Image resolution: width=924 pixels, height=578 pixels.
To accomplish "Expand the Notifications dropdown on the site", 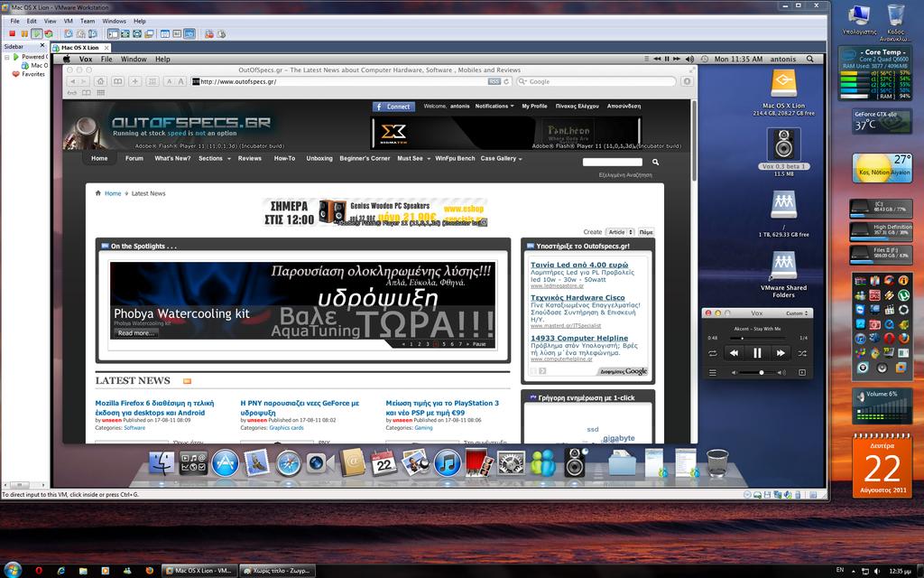I will pyautogui.click(x=494, y=107).
